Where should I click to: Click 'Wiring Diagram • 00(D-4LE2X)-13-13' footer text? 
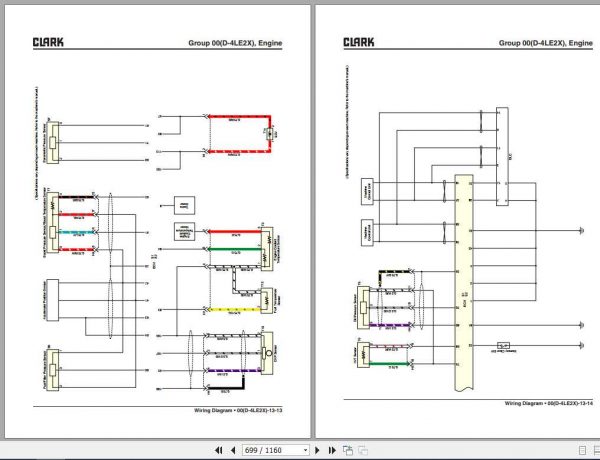coord(238,411)
